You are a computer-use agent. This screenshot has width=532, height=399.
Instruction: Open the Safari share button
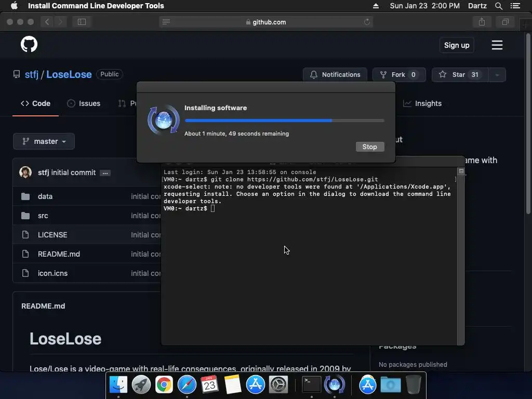[482, 22]
